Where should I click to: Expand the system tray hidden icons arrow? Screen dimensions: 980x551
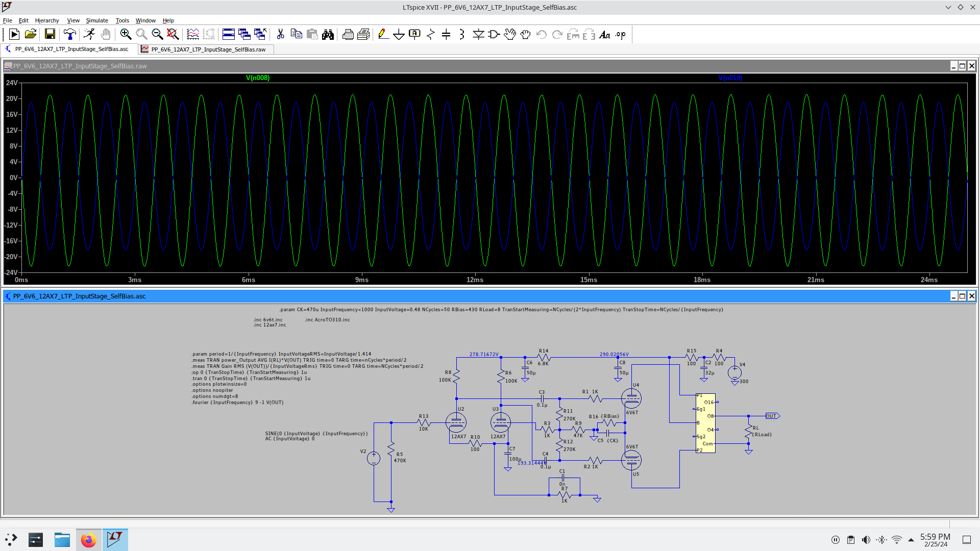click(911, 540)
